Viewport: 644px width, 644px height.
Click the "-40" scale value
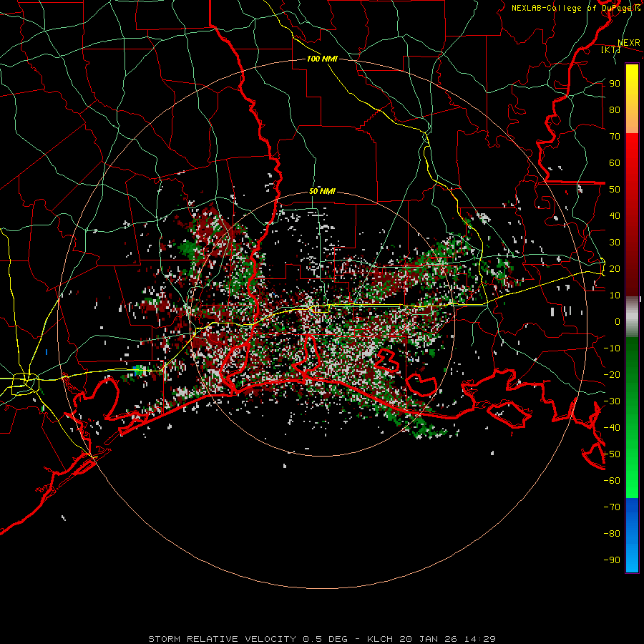[x=612, y=428]
